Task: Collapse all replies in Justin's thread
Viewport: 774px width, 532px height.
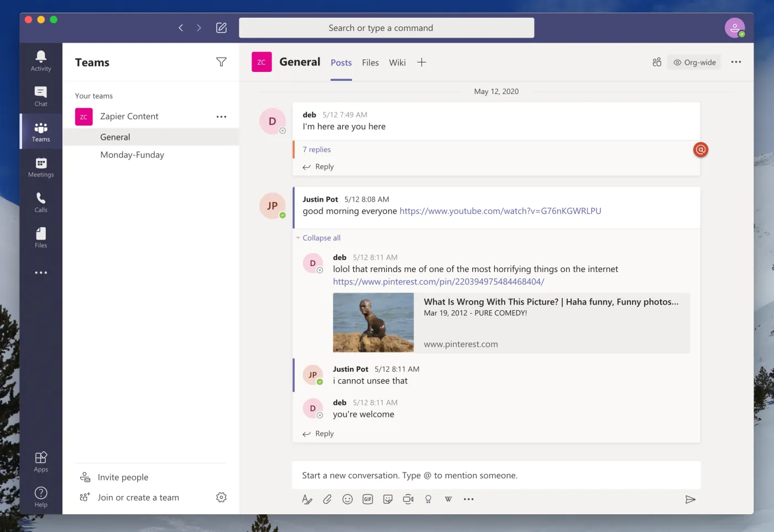Action: [x=321, y=238]
